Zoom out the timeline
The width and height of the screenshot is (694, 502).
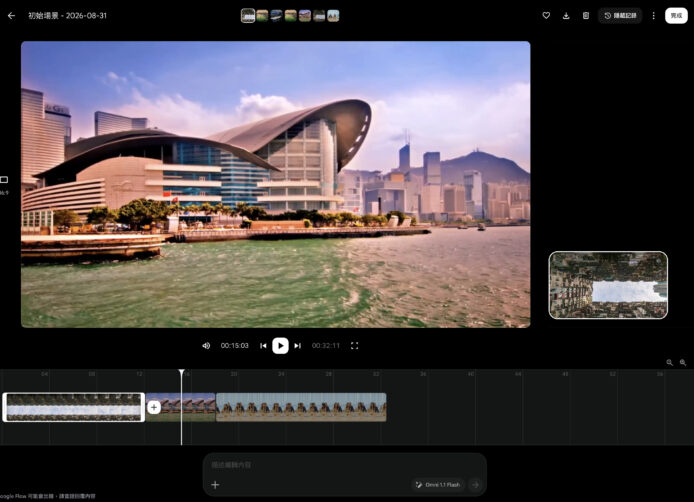[x=670, y=363]
